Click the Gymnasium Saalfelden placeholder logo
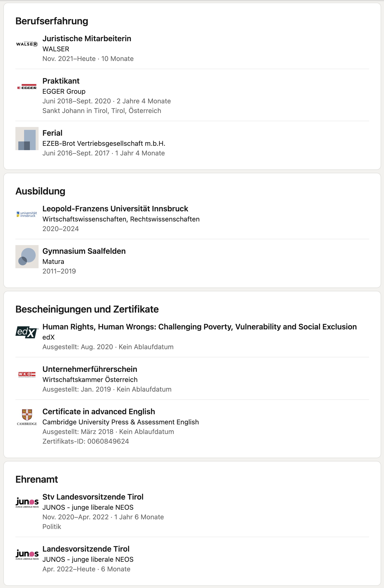The width and height of the screenshot is (384, 588). click(27, 257)
